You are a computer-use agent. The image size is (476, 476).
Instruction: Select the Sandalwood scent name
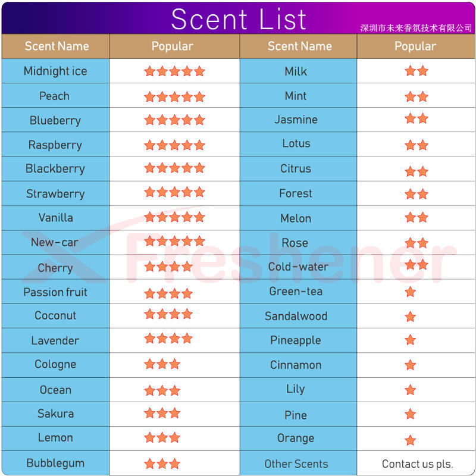tap(296, 316)
